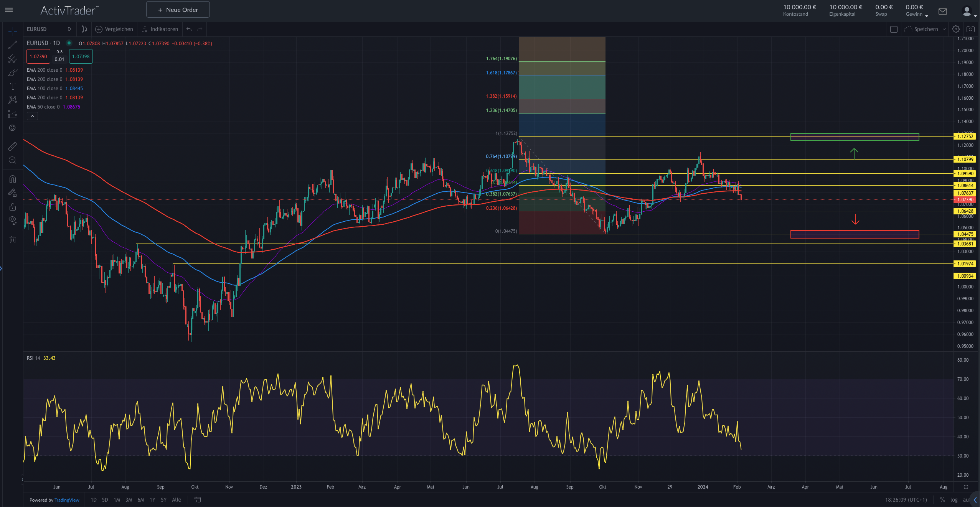Switch the chart to 1Y timeframe
The image size is (980, 507).
click(152, 500)
